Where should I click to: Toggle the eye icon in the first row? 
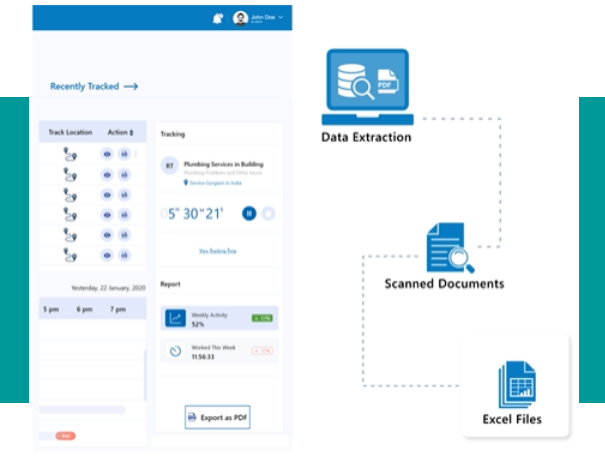tap(107, 154)
